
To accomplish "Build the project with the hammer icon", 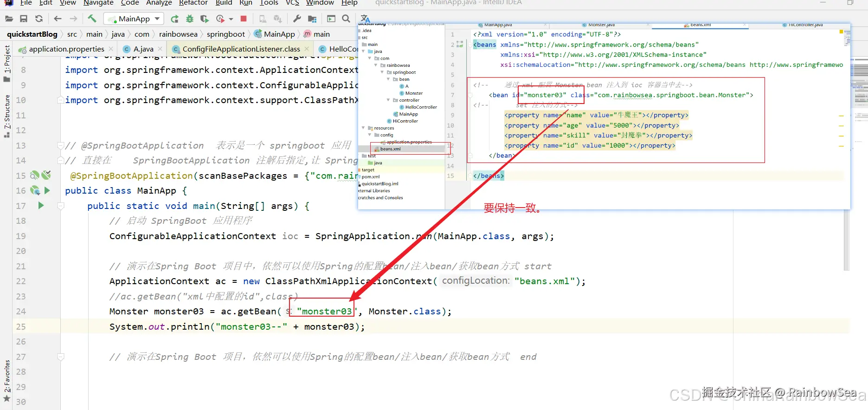I will [92, 19].
